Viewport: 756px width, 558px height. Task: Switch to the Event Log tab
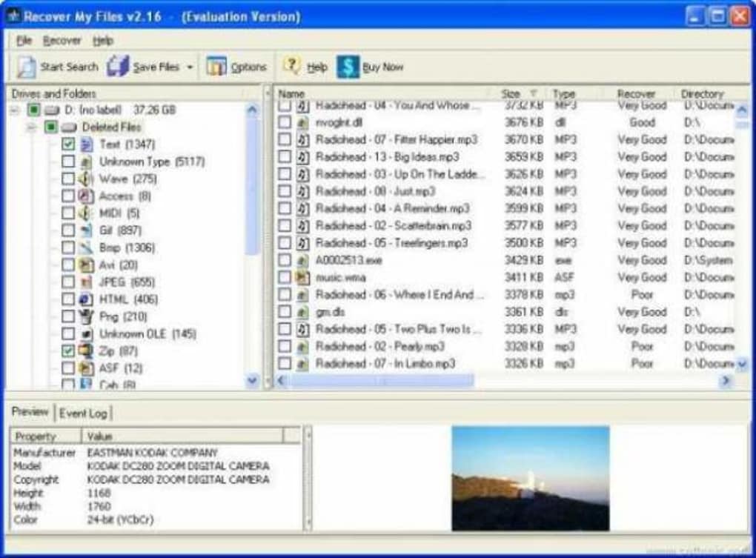pyautogui.click(x=84, y=413)
